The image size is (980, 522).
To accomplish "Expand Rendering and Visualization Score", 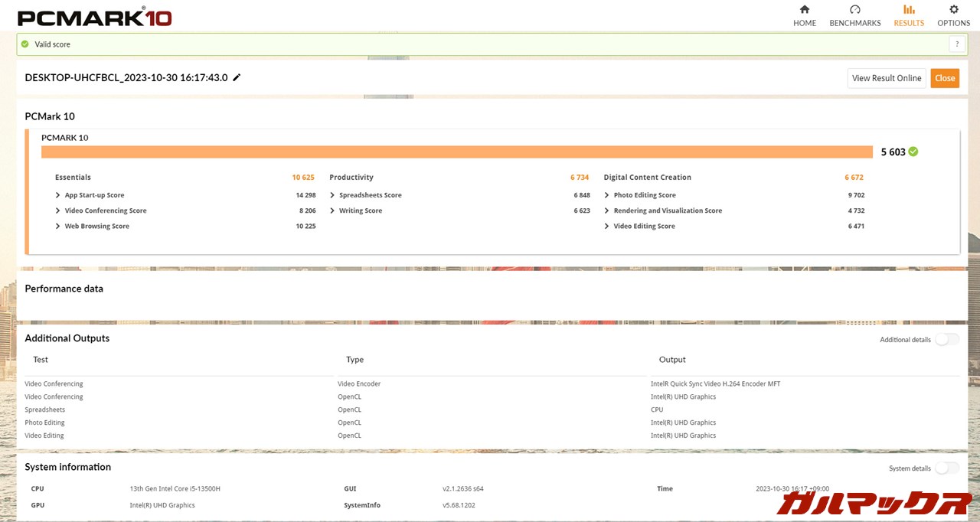I will (x=606, y=210).
